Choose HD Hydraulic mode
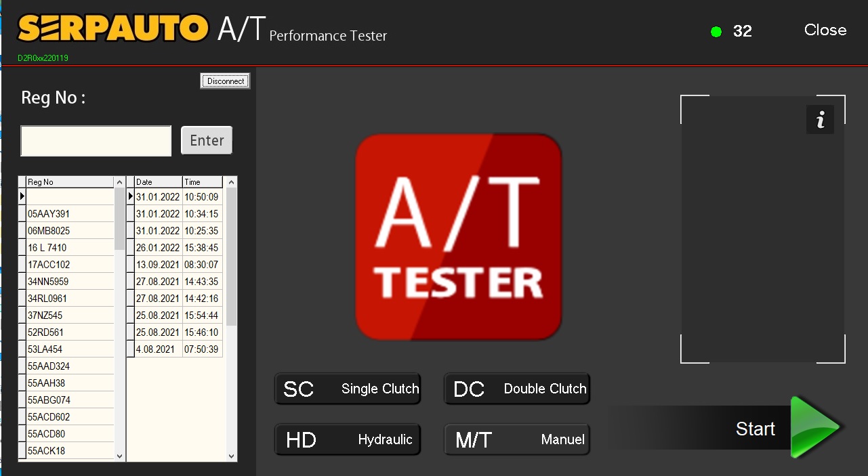The image size is (868, 476). point(348,439)
